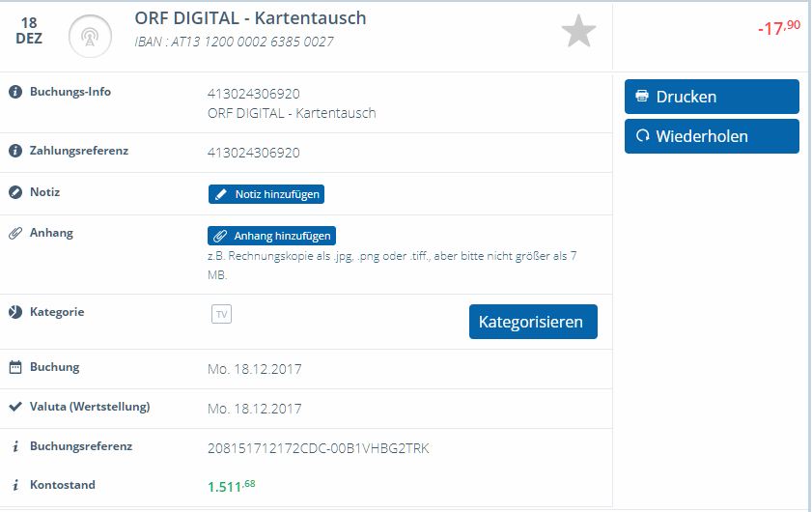
Task: Repeat the payment with Wiederholen button
Action: (712, 136)
